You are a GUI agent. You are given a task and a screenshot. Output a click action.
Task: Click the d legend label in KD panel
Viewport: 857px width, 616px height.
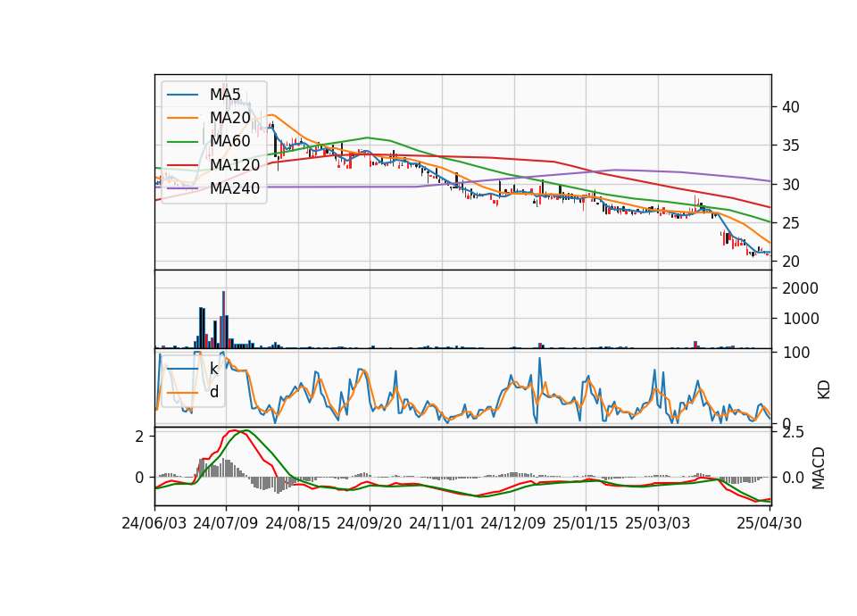click(214, 392)
